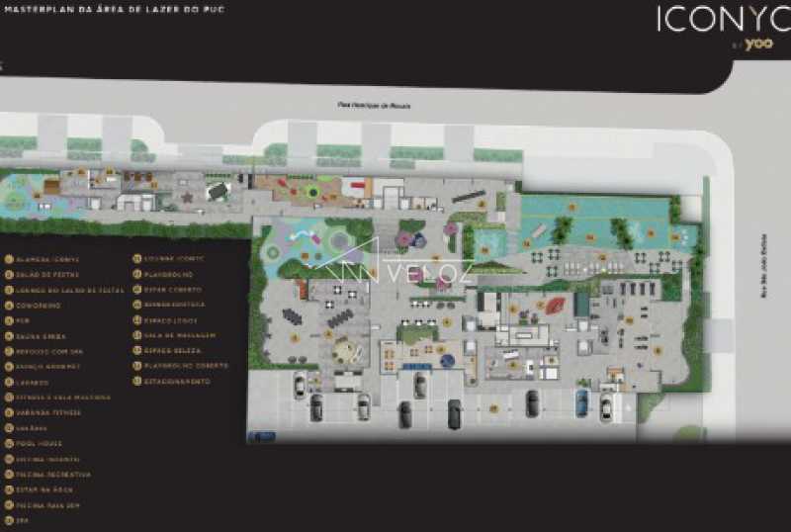Viewport: 791px width, 532px height.
Task: Click the red lounge sofa on the plan
Action: coord(556,304)
